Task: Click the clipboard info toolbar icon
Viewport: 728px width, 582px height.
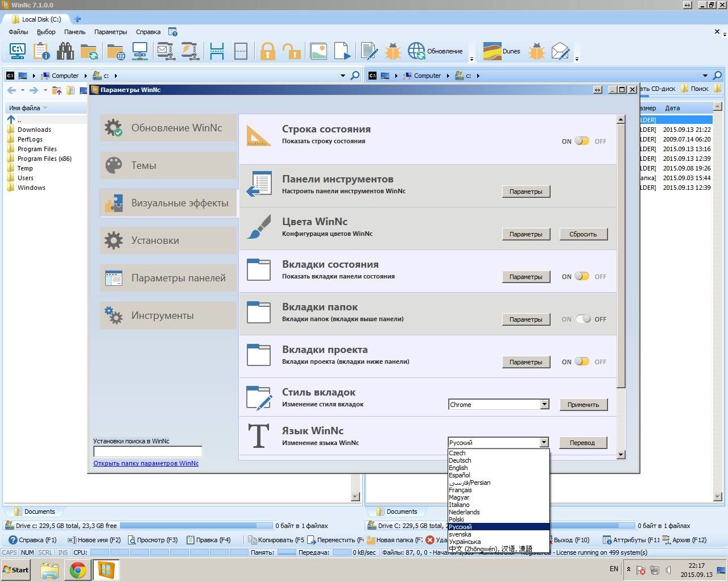Action: (42, 51)
